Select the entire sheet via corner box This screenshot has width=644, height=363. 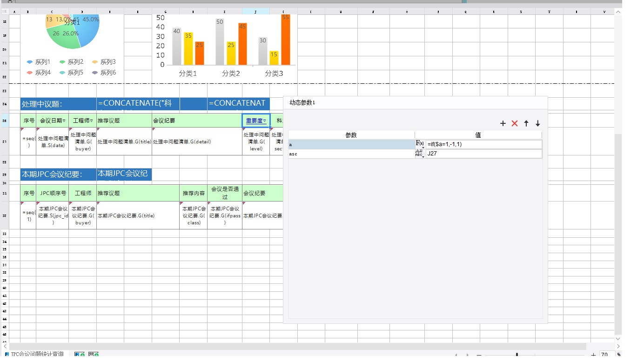5,11
